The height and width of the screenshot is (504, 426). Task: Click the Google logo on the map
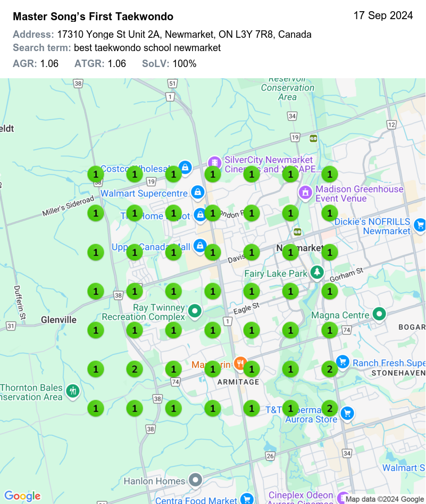tap(22, 495)
